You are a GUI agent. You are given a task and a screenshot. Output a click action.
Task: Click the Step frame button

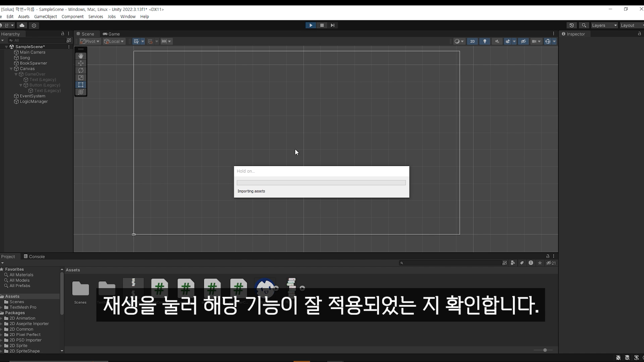[x=332, y=25]
